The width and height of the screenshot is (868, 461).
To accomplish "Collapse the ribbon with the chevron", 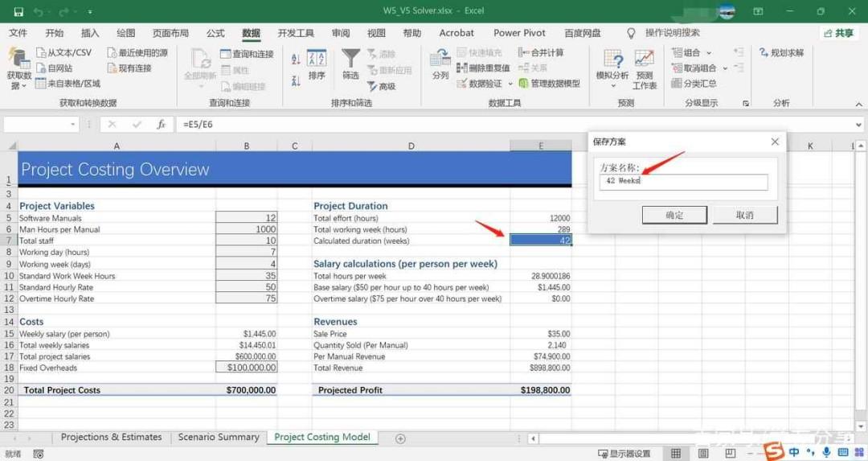I will 858,104.
